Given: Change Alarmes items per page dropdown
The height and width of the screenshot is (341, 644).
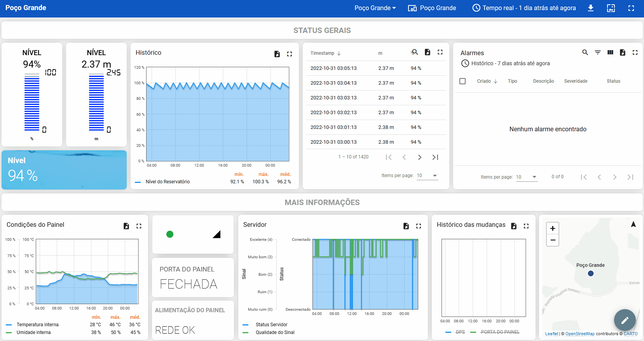Looking at the screenshot, I should [526, 177].
